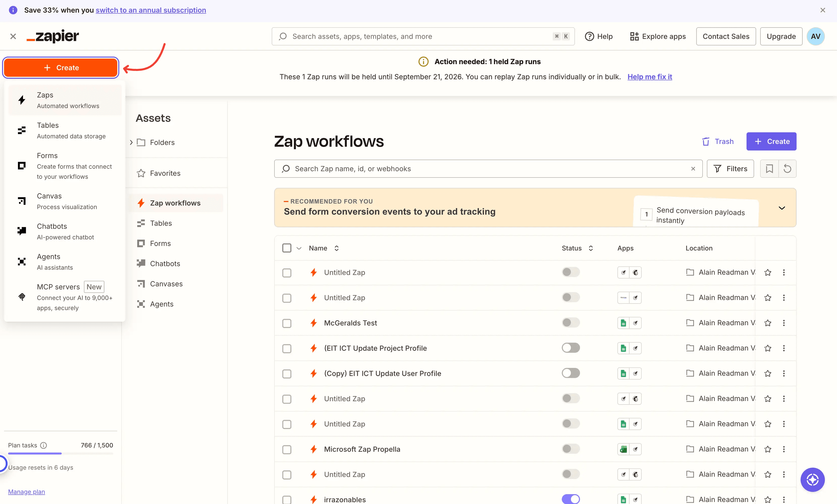Screen dimensions: 837x504
Task: Click the Upgrade button
Action: pyautogui.click(x=781, y=36)
